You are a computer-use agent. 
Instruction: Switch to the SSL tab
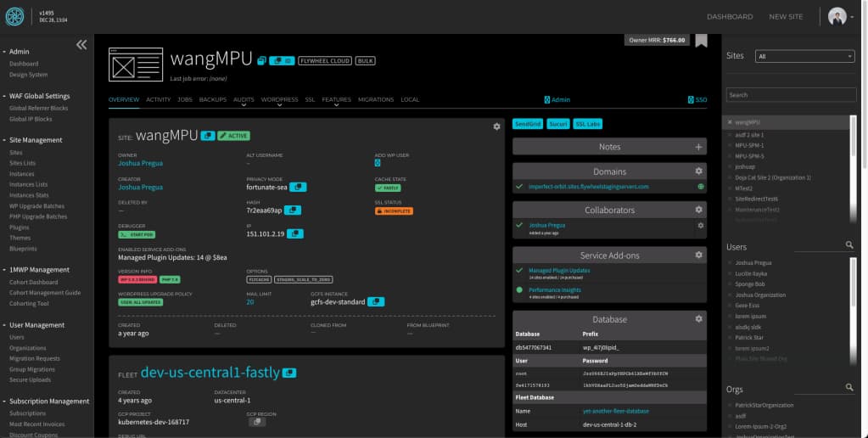(x=310, y=99)
